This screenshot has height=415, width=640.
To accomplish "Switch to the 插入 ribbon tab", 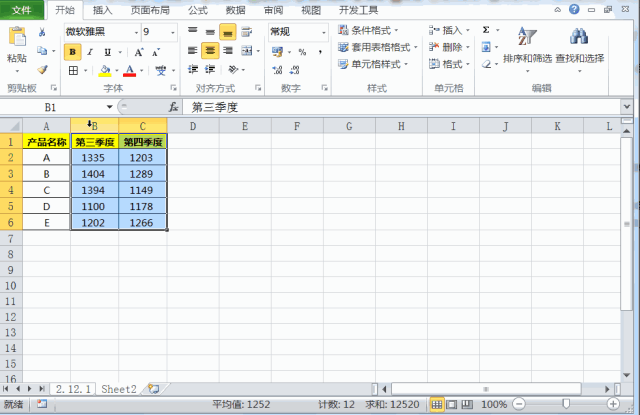I will pyautogui.click(x=102, y=10).
